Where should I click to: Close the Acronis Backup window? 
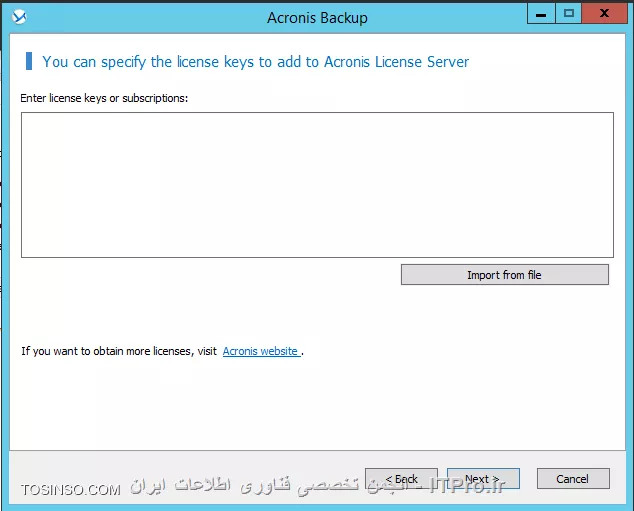point(604,13)
